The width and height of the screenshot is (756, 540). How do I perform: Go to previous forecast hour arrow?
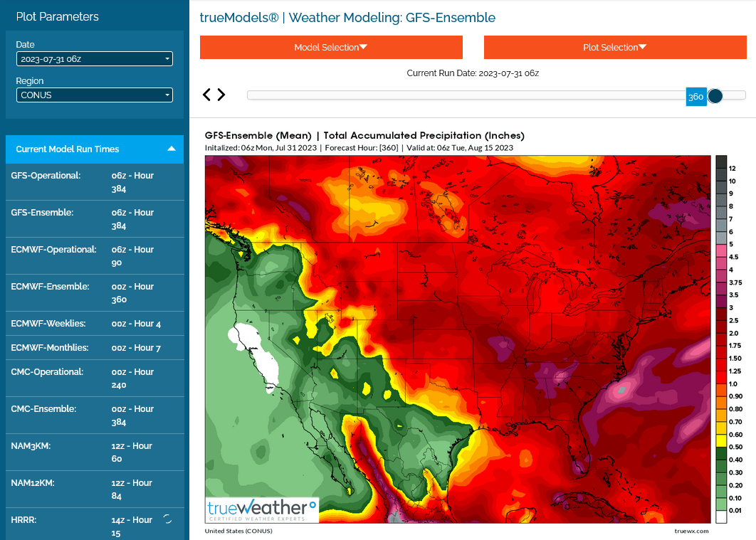207,95
